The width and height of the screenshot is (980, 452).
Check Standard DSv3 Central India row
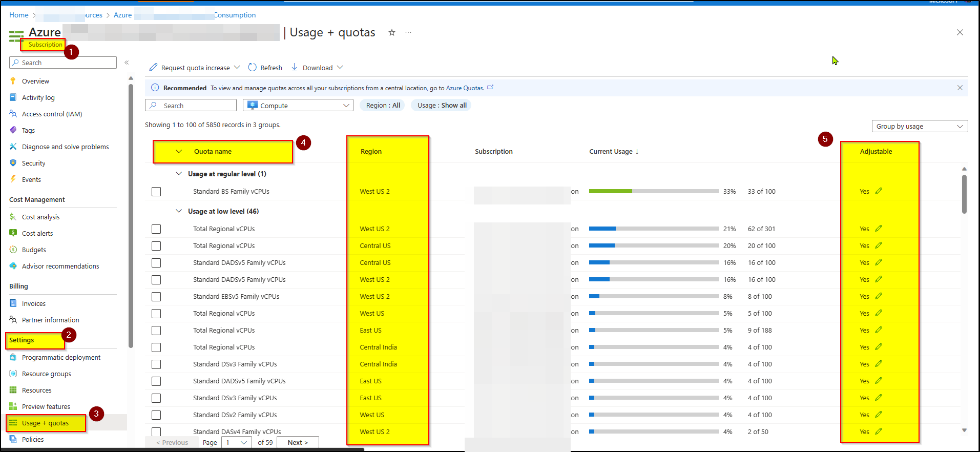(x=156, y=364)
